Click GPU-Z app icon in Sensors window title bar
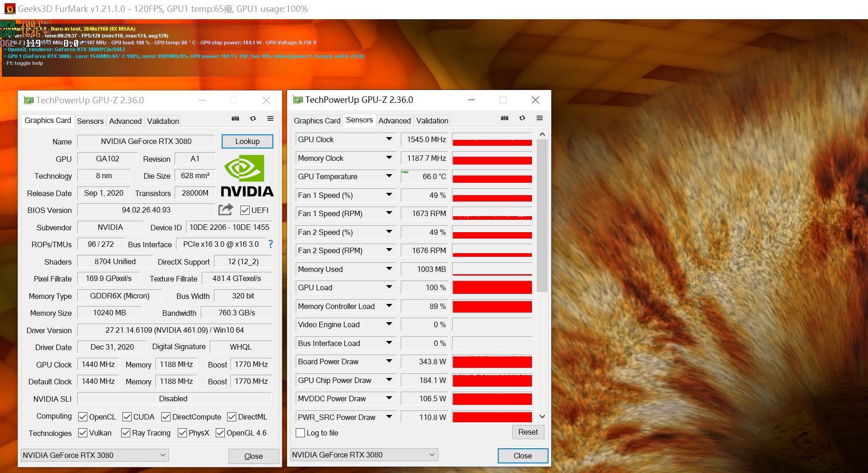 tap(298, 100)
